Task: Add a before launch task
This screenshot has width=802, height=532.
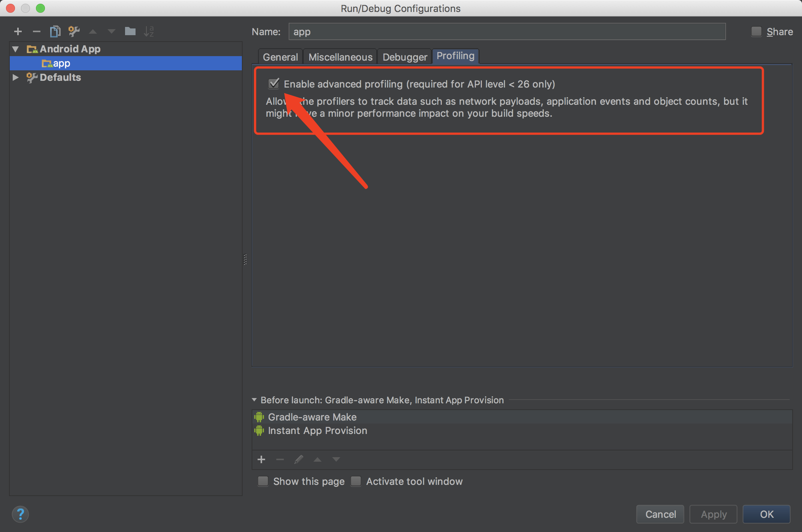Action: (x=261, y=459)
